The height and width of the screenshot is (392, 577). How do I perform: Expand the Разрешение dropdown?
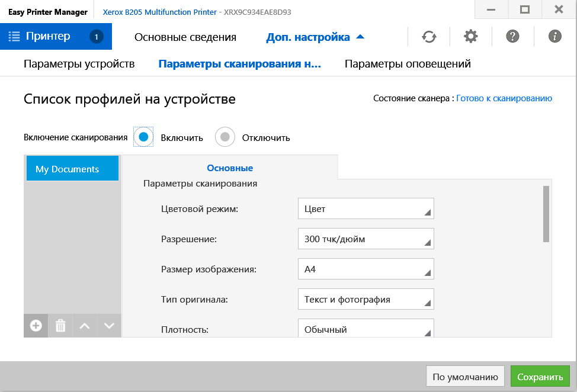366,239
